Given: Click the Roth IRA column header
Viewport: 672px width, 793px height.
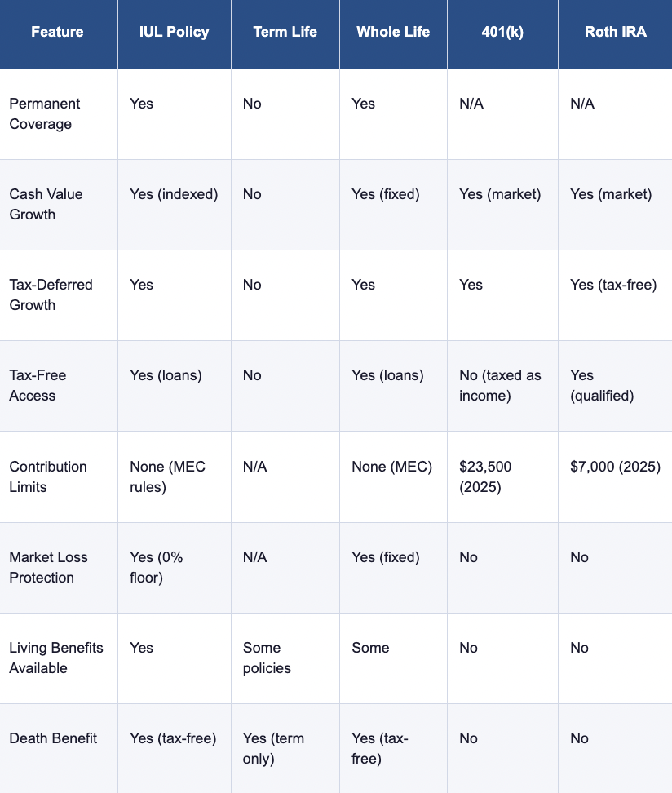Looking at the screenshot, I should pyautogui.click(x=614, y=33).
